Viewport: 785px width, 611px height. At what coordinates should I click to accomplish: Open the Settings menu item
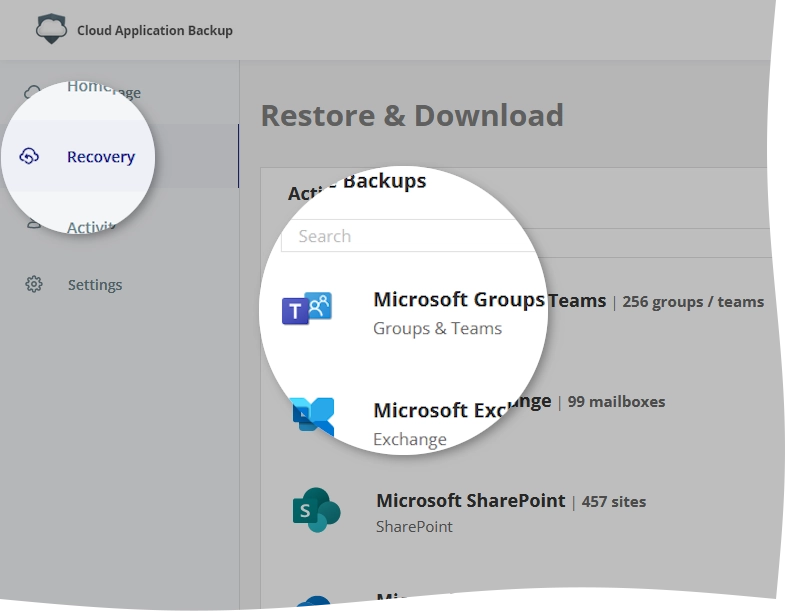(x=95, y=284)
